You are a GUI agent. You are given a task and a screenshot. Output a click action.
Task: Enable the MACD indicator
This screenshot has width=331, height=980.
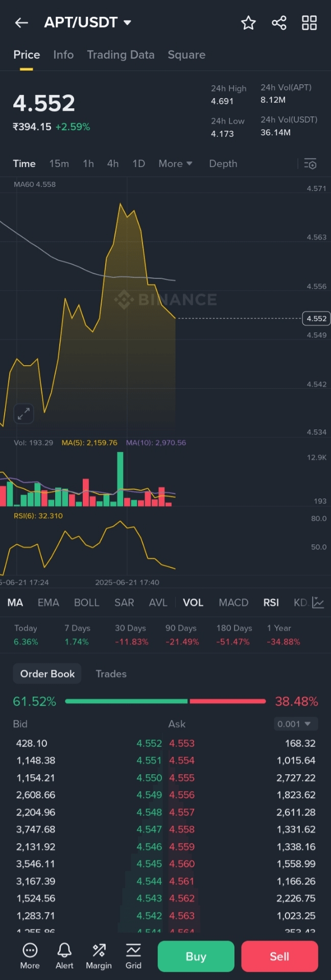pyautogui.click(x=233, y=603)
